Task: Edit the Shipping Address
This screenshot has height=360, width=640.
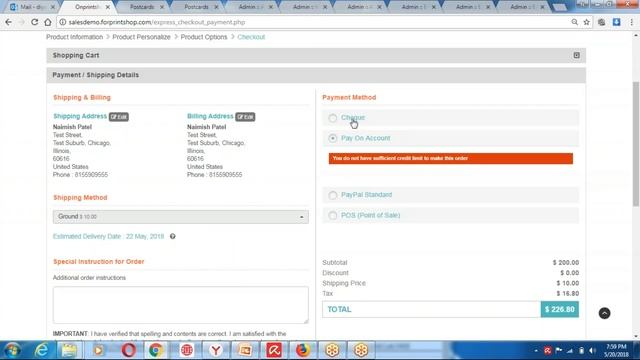Action: point(119,117)
